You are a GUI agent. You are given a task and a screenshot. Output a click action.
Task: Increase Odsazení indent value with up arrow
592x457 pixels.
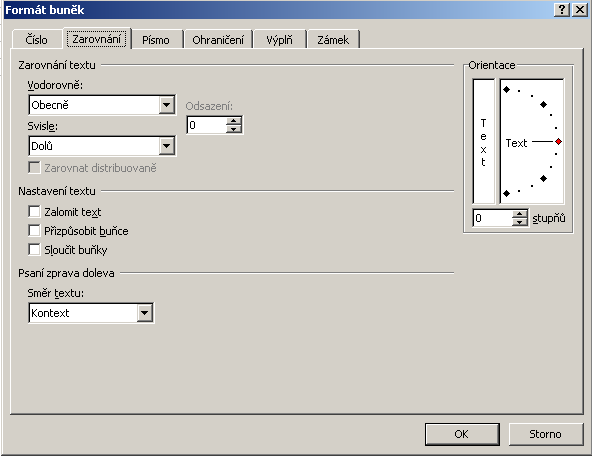234,121
